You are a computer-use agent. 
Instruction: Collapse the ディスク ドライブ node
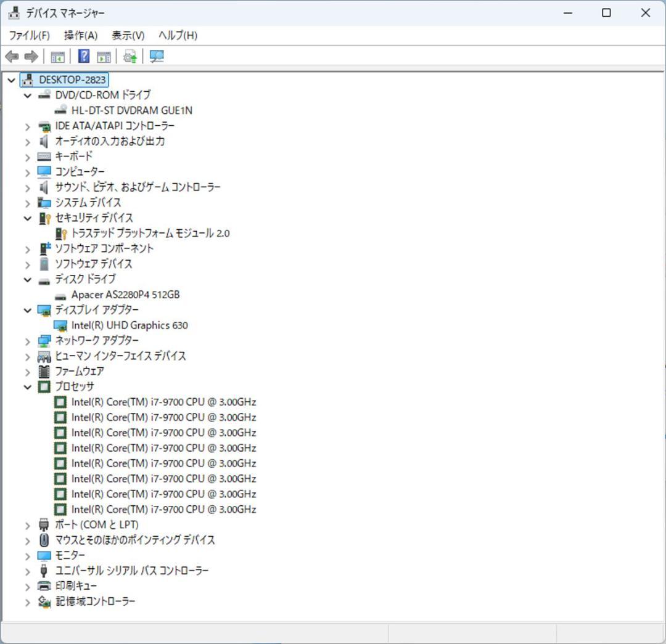pos(27,279)
